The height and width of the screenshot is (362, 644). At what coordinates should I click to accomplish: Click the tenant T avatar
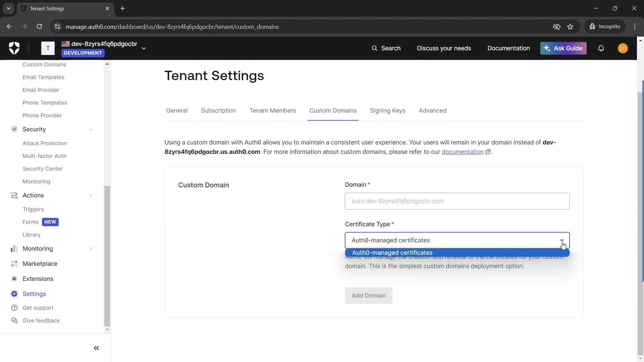pyautogui.click(x=48, y=48)
